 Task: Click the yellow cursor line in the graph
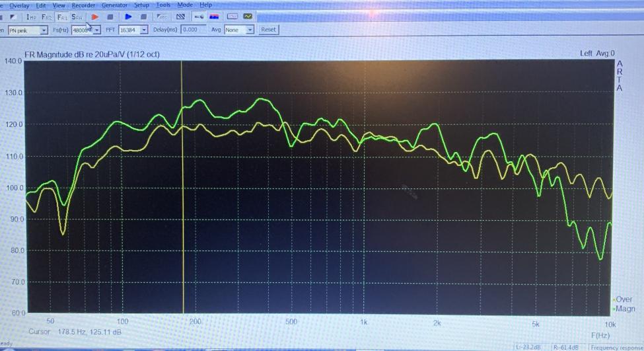pyautogui.click(x=182, y=187)
